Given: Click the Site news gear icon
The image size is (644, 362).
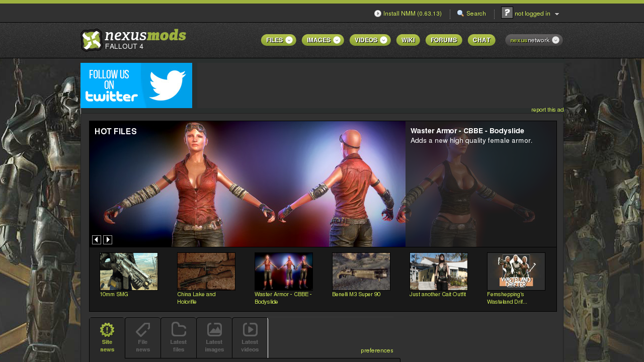Looking at the screenshot, I should pyautogui.click(x=107, y=330).
